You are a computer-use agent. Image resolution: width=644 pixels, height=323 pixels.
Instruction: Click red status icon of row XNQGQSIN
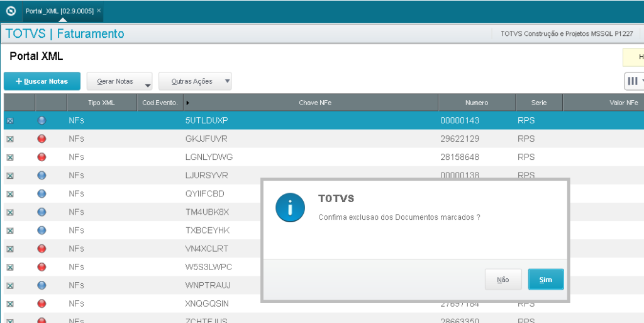(x=42, y=303)
